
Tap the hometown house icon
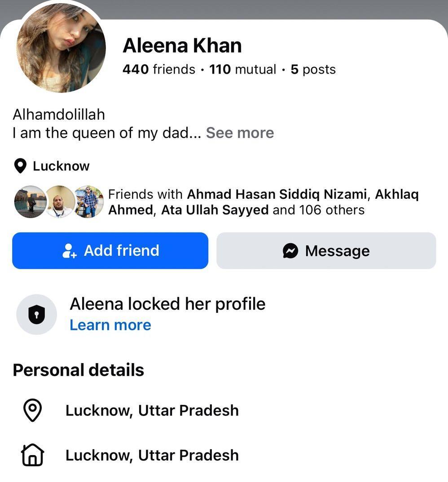click(33, 455)
